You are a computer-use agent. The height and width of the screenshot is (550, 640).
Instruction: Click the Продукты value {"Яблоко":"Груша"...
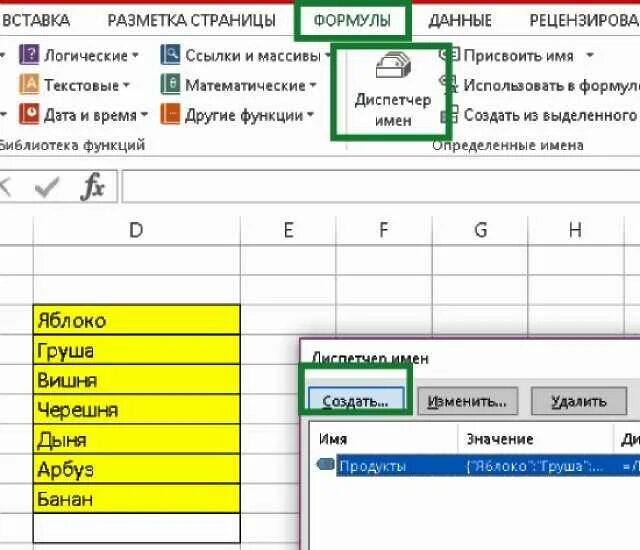[535, 466]
